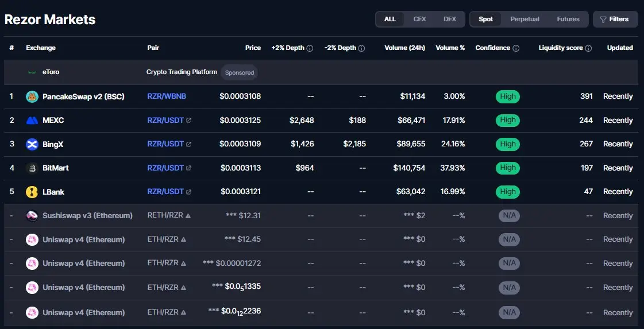The width and height of the screenshot is (644, 329).
Task: Open the Liquidity score info icon
Action: pos(588,48)
